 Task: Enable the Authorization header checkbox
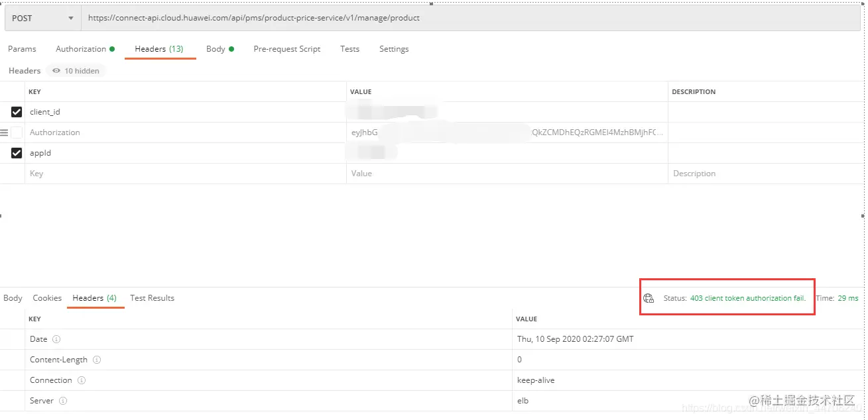(x=17, y=132)
